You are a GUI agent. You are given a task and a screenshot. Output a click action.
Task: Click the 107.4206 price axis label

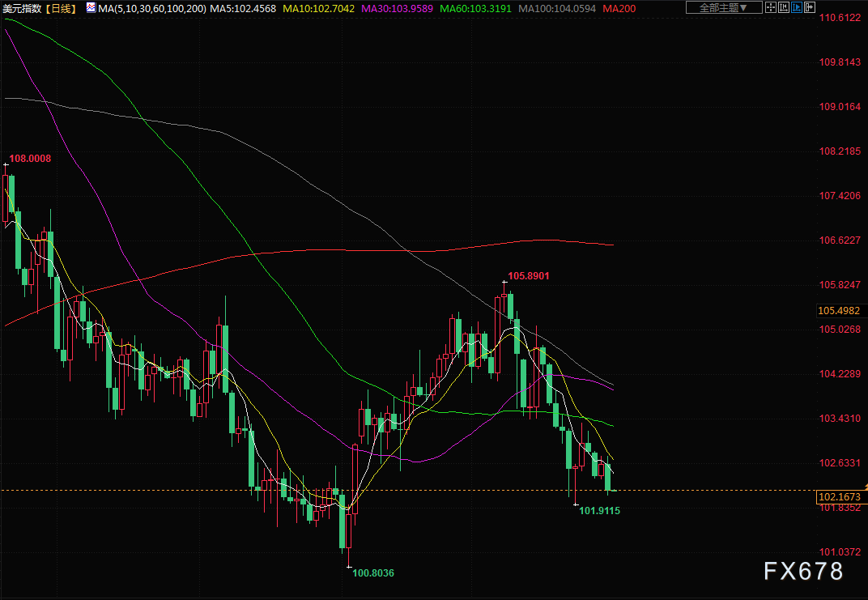(x=840, y=196)
